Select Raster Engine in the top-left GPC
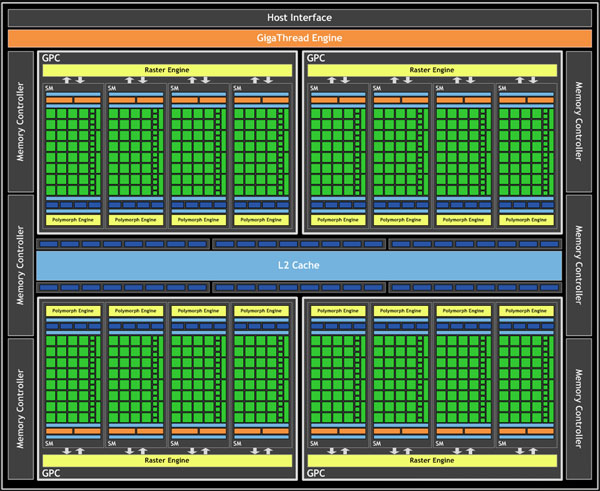 tap(168, 70)
